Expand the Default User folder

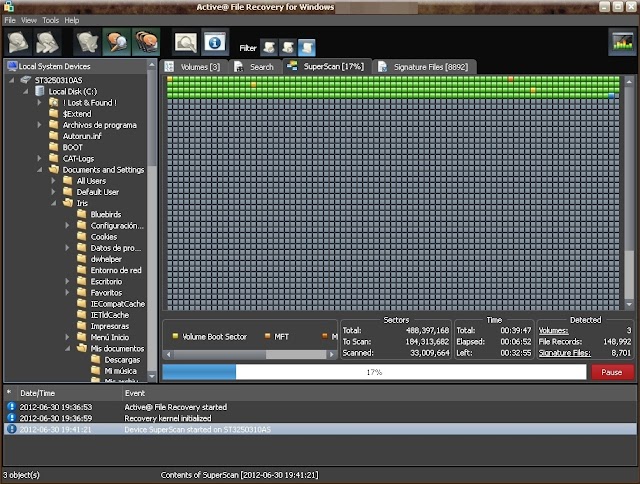pos(53,192)
